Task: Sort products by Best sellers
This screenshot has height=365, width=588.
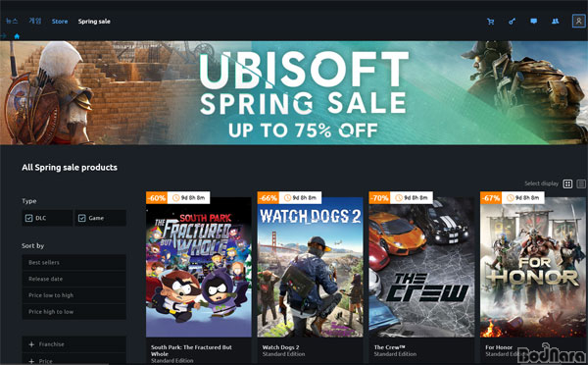Action: pos(73,263)
